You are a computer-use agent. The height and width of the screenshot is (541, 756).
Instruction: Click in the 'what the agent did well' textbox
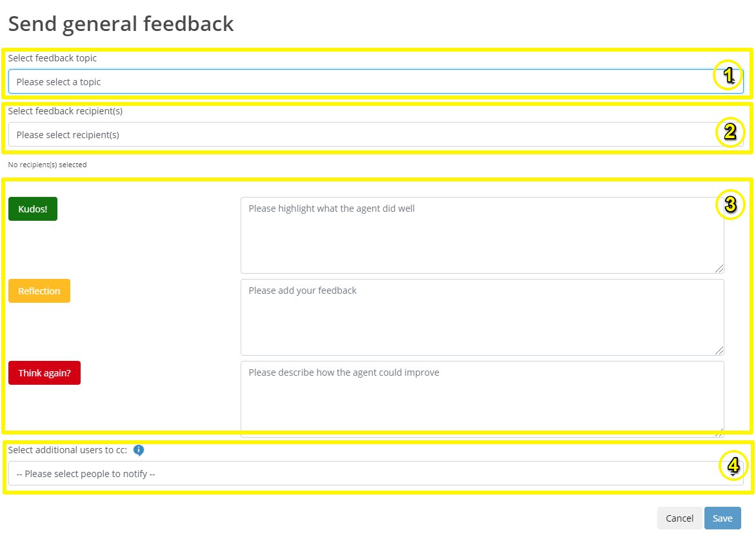coord(482,235)
